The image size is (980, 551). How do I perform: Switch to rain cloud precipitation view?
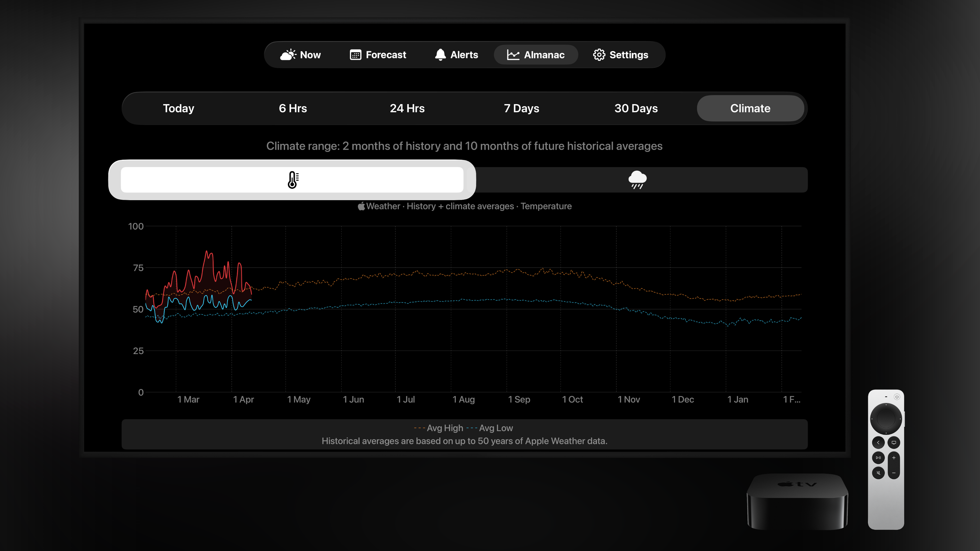(x=637, y=180)
